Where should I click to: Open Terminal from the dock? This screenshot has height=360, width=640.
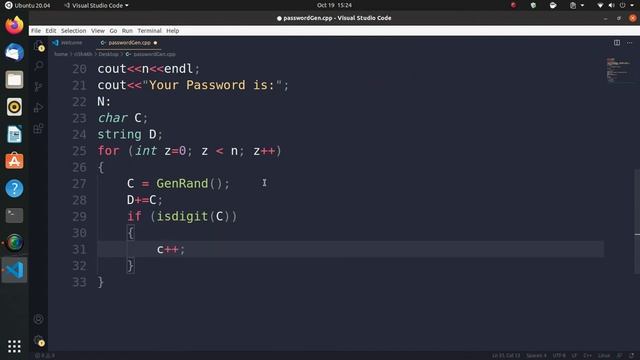[14, 216]
